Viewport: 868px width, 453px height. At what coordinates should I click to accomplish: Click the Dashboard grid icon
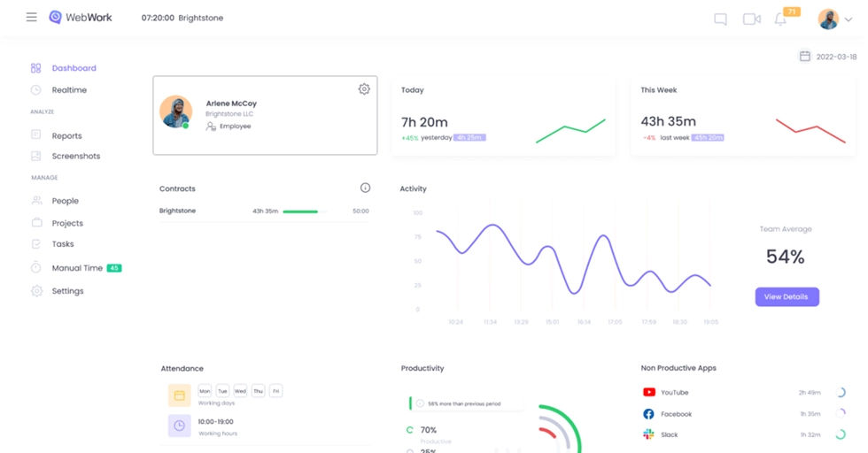[x=36, y=68]
